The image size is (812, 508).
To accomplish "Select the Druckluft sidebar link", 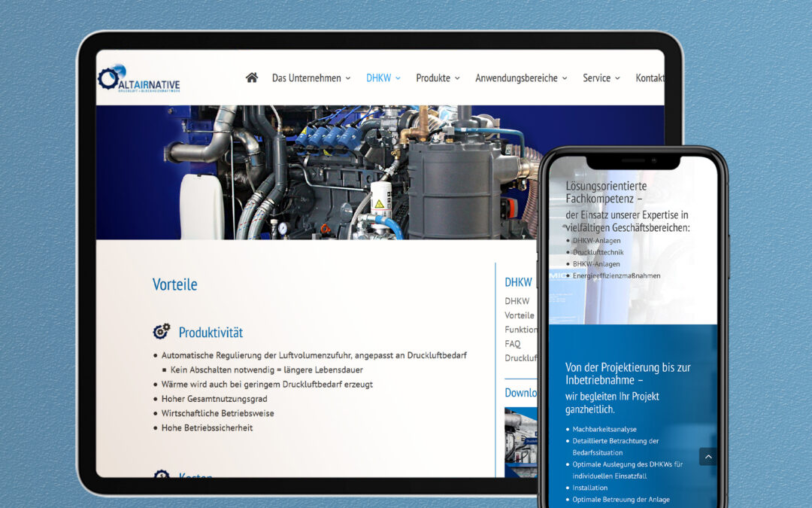I will pos(520,357).
